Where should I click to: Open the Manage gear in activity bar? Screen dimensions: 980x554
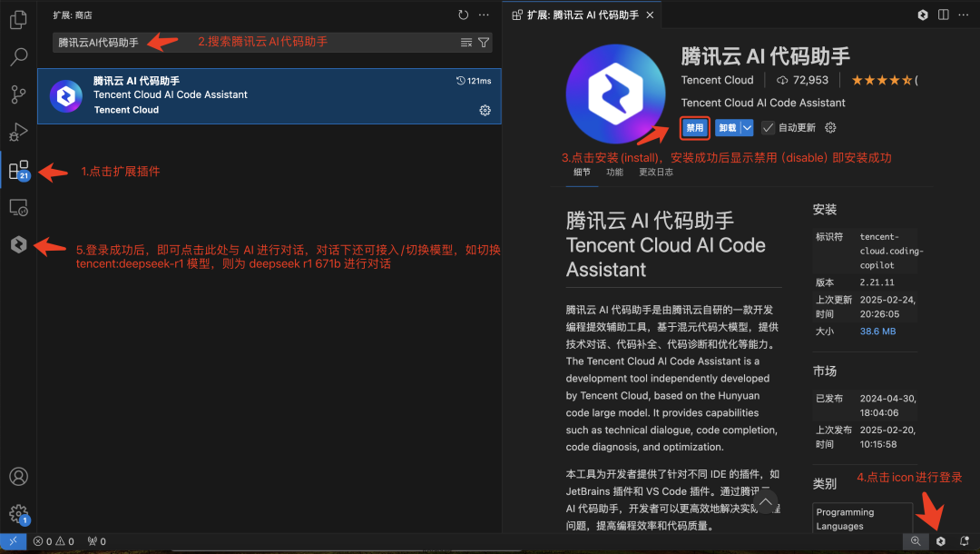tap(19, 515)
